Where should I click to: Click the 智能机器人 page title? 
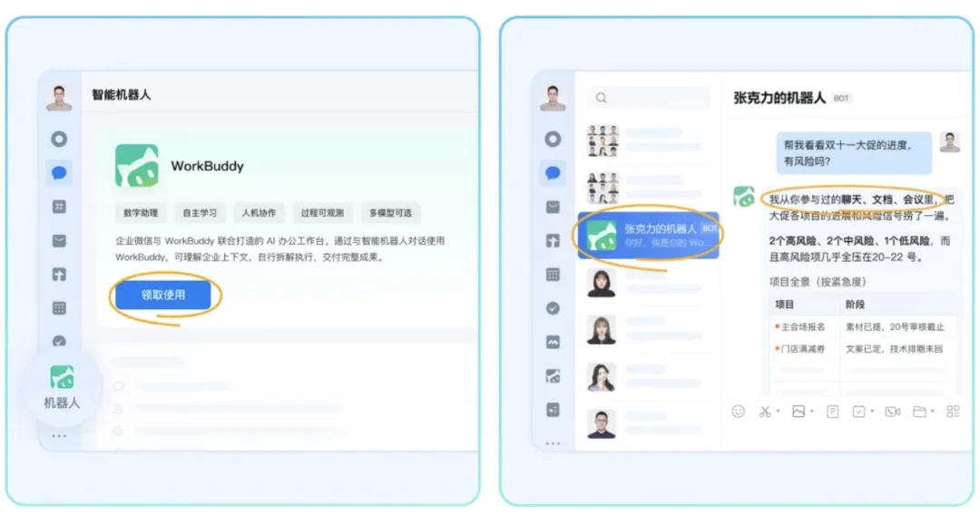click(122, 95)
